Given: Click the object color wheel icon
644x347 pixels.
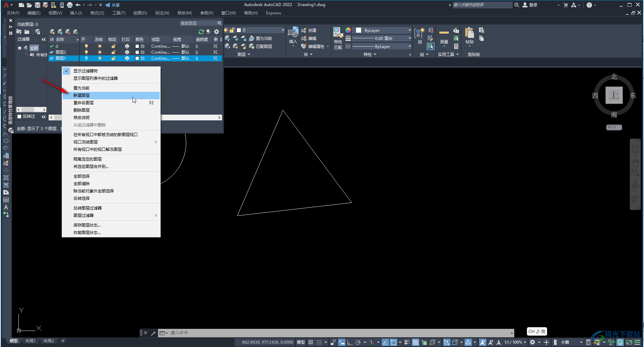Looking at the screenshot, I should pos(348,30).
